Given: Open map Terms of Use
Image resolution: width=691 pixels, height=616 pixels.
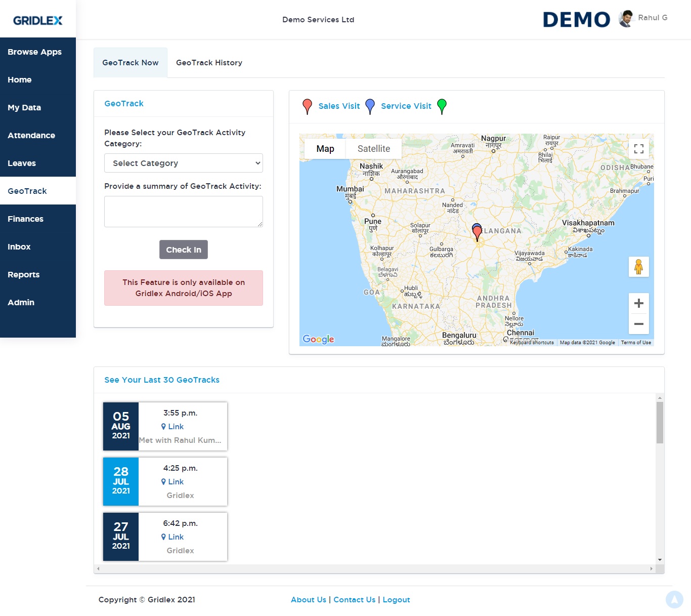Looking at the screenshot, I should 636,343.
